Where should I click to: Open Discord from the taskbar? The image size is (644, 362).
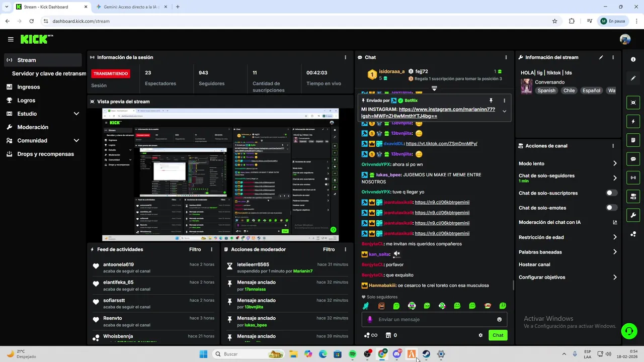point(397,354)
